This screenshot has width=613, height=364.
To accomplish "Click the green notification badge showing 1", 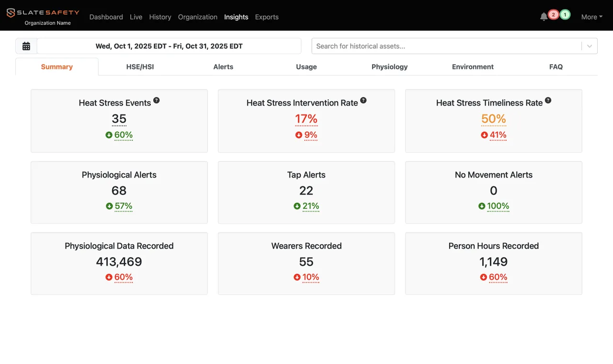I will pos(565,15).
